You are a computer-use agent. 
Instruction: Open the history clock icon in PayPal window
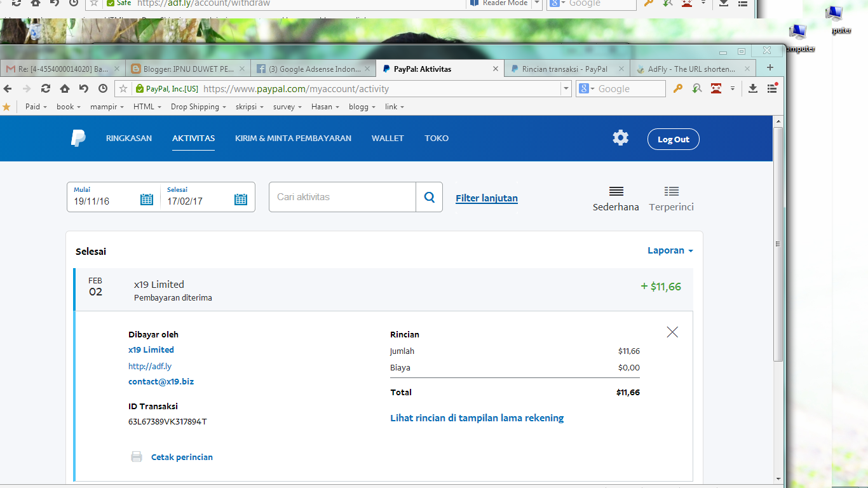click(103, 88)
